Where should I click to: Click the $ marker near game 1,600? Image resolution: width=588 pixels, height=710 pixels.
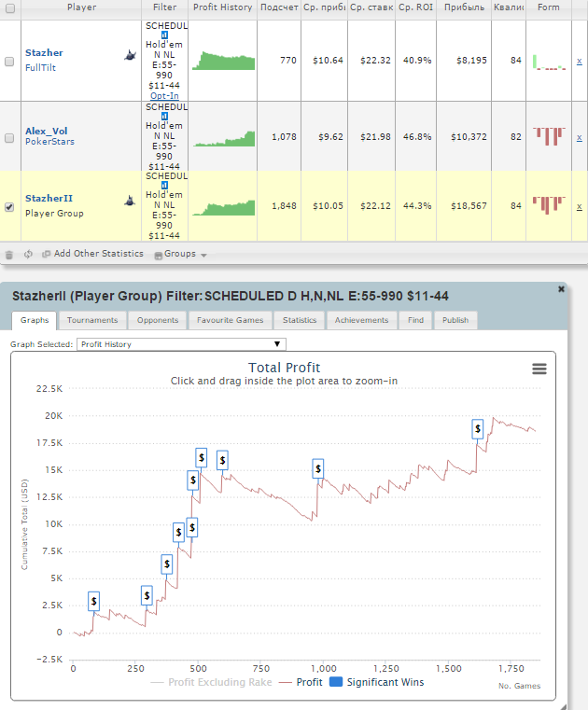[478, 429]
